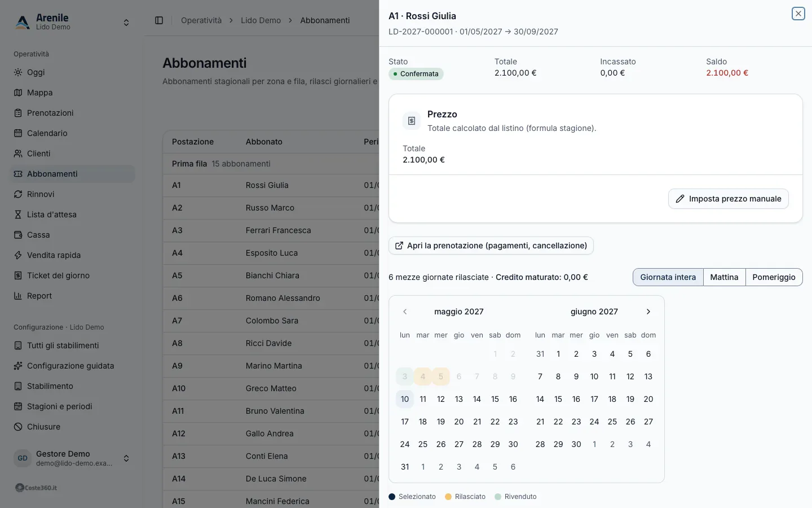812x508 pixels.
Task: Select Pomeriggio release mode
Action: coord(774,277)
